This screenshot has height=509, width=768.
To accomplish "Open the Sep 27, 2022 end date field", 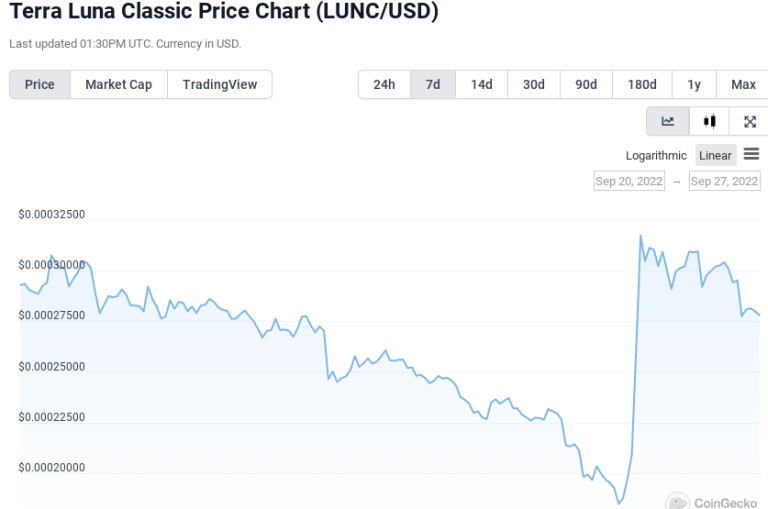I will click(x=725, y=181).
